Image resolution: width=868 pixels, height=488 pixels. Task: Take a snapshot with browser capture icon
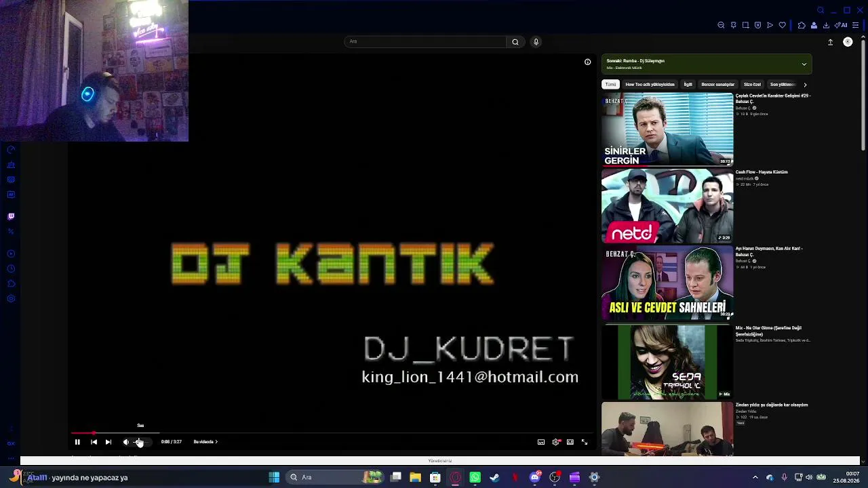(745, 25)
